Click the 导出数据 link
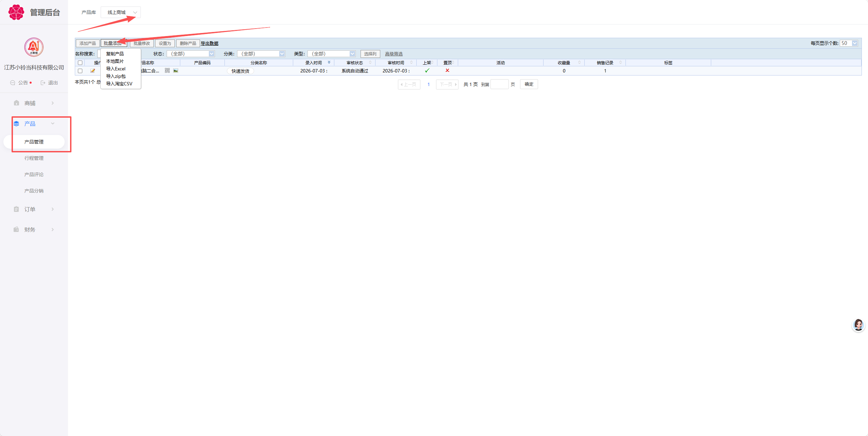This screenshot has height=436, width=868. (x=210, y=44)
